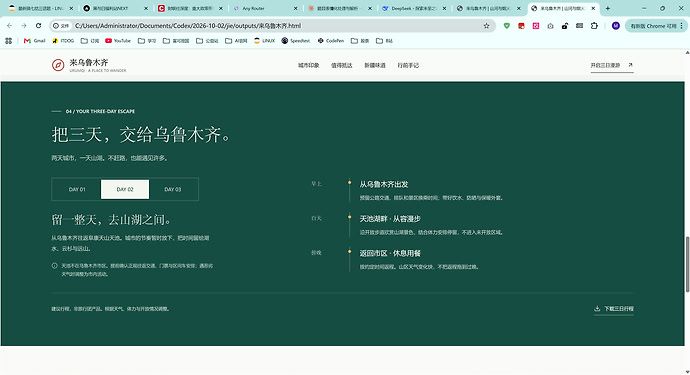Click the download icon beside 下载三日行程
Screen dimensions: 690x375
click(597, 309)
